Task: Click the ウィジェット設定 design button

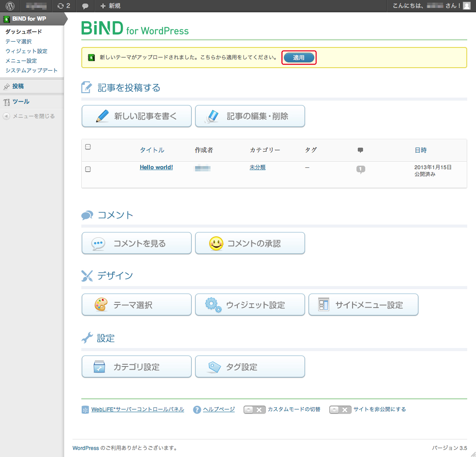Action: (x=250, y=305)
